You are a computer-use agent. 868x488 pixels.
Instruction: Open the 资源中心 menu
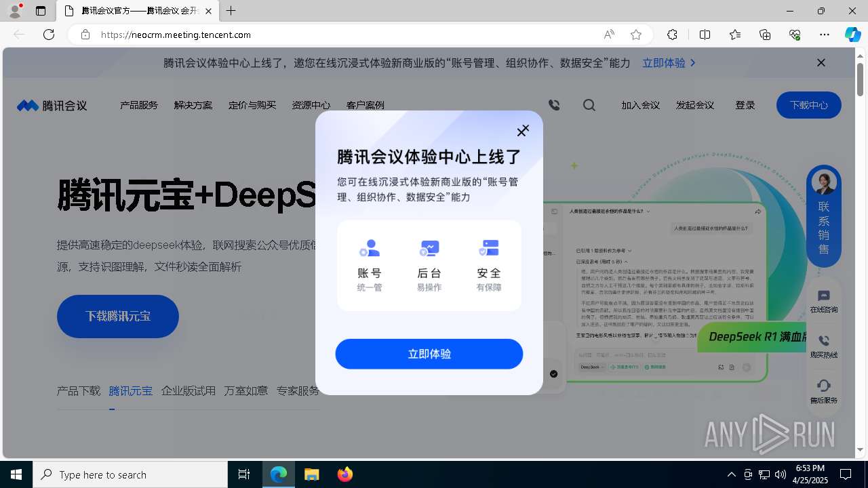pyautogui.click(x=311, y=105)
